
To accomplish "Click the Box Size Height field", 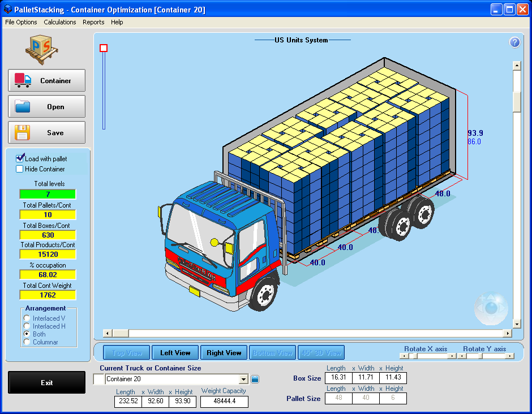I will 393,377.
